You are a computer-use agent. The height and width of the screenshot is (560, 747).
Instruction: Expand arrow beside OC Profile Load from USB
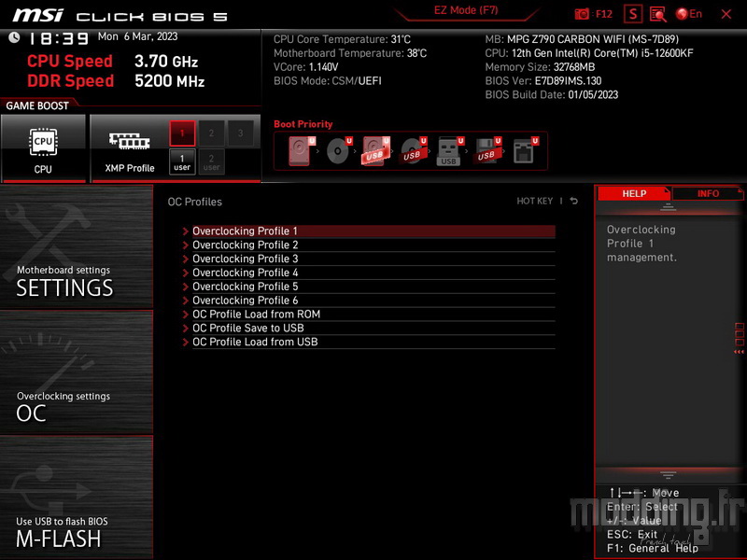point(185,342)
